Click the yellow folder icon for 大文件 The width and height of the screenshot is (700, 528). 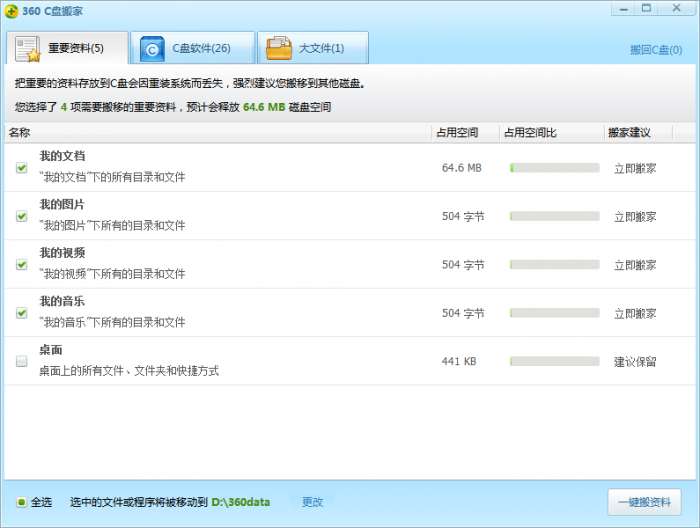tap(279, 48)
